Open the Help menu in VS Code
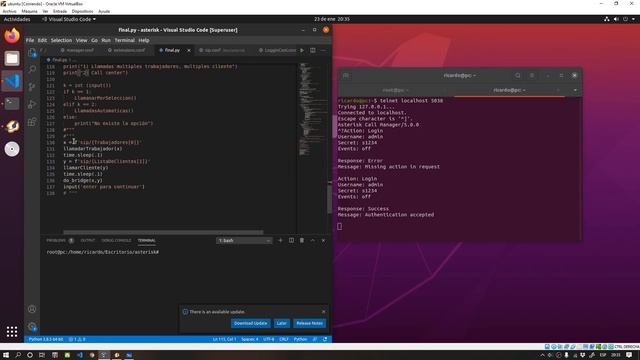 (x=144, y=40)
